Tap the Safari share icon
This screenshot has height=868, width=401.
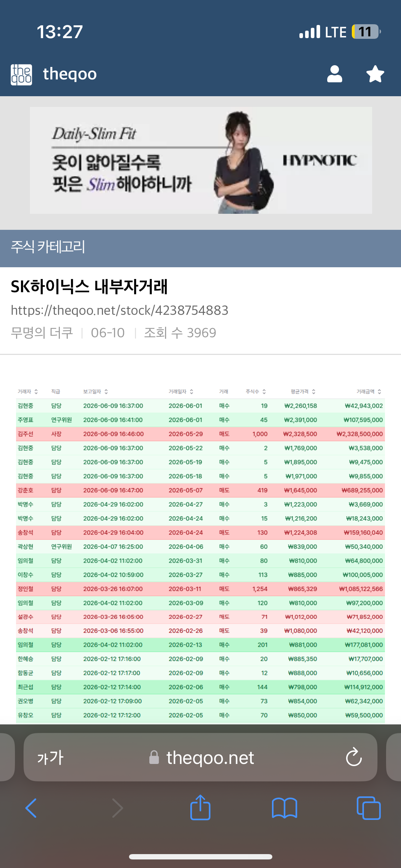pos(200,807)
